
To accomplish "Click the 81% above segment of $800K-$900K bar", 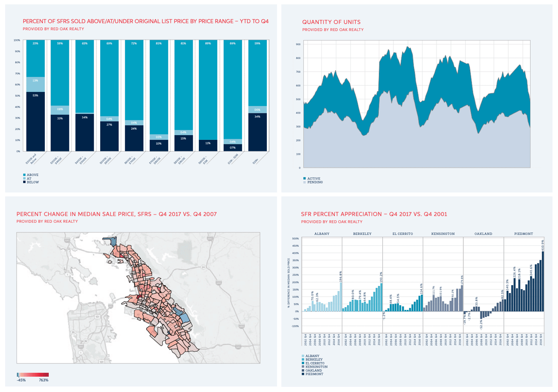I will point(184,85).
